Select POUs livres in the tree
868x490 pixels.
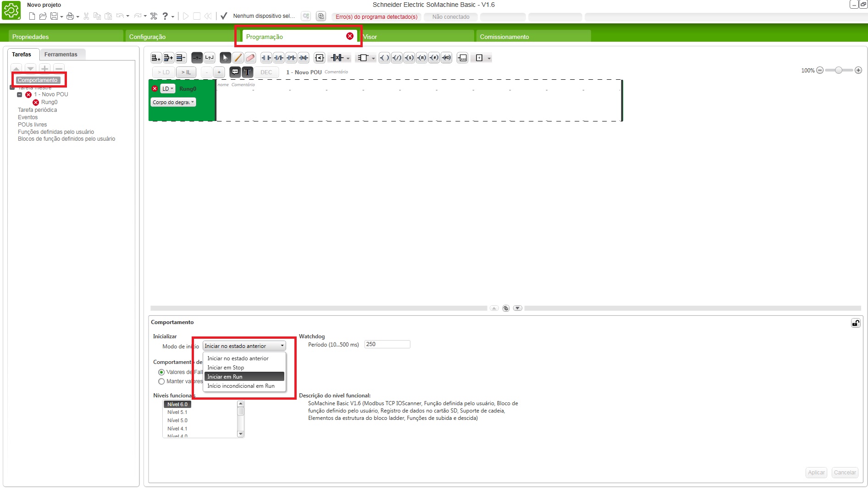[33, 125]
